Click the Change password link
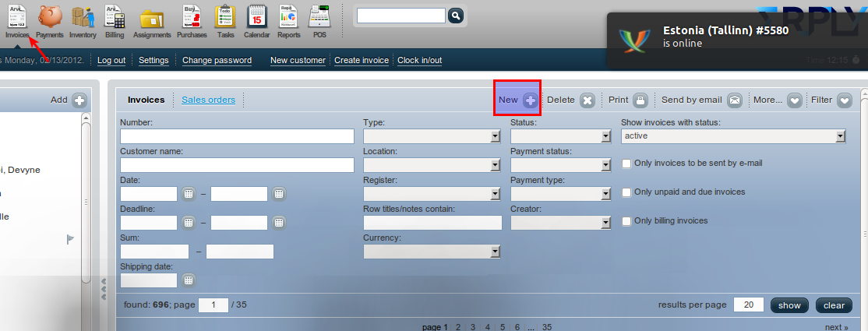The image size is (868, 331). [217, 60]
